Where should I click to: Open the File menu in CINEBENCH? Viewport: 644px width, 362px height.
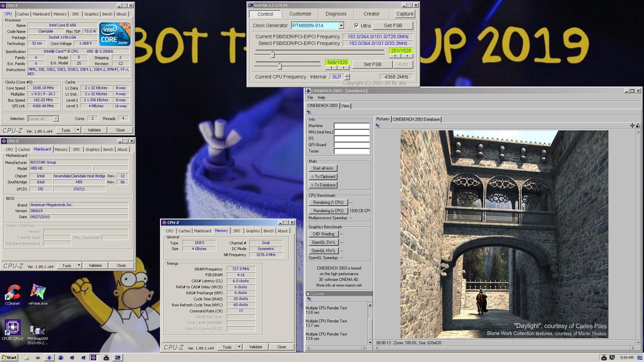point(310,98)
